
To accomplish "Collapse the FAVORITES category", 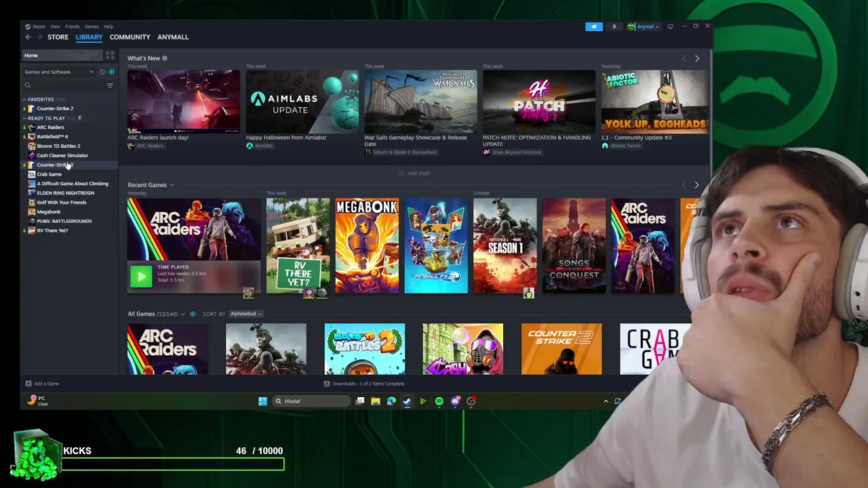I will (24, 100).
